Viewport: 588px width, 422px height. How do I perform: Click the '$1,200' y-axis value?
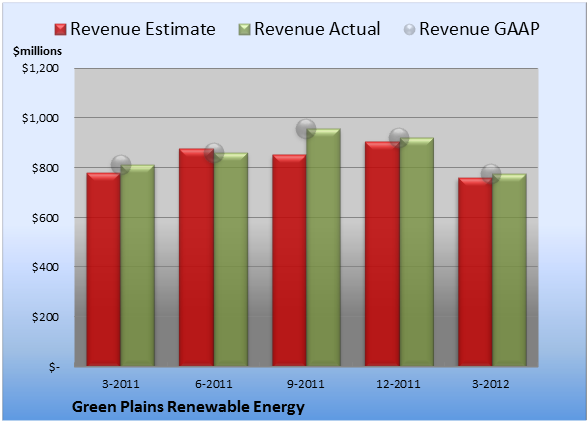[40, 68]
